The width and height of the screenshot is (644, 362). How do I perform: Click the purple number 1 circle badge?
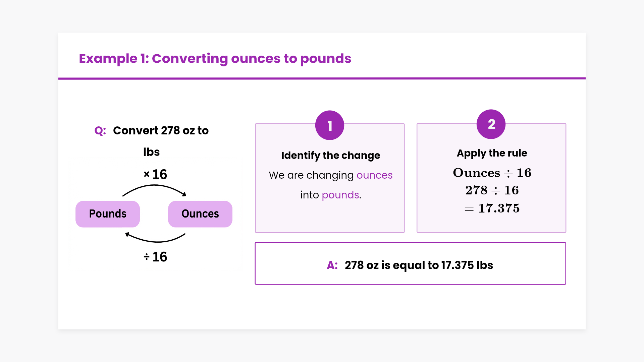pyautogui.click(x=330, y=125)
